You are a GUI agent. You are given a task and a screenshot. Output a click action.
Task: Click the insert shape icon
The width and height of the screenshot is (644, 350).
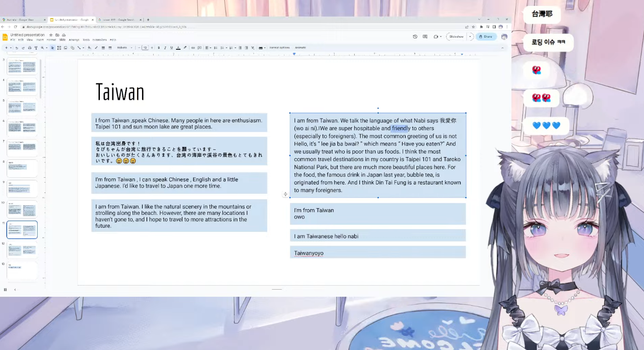pyautogui.click(x=72, y=47)
